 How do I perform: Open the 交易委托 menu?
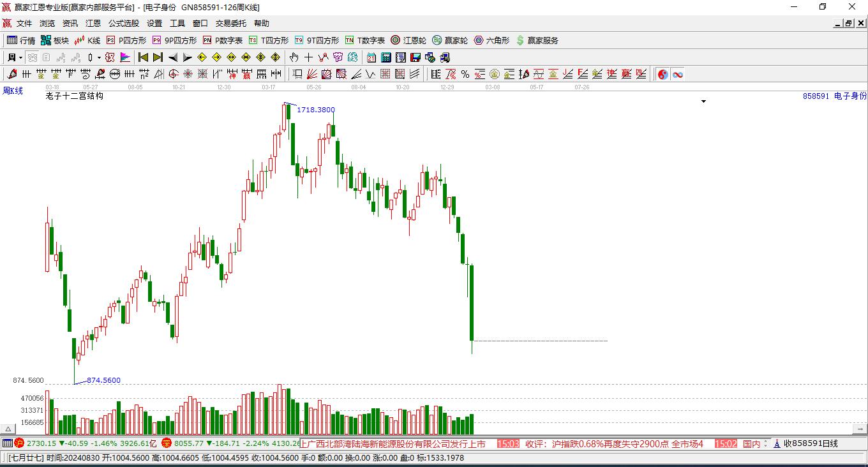click(231, 24)
